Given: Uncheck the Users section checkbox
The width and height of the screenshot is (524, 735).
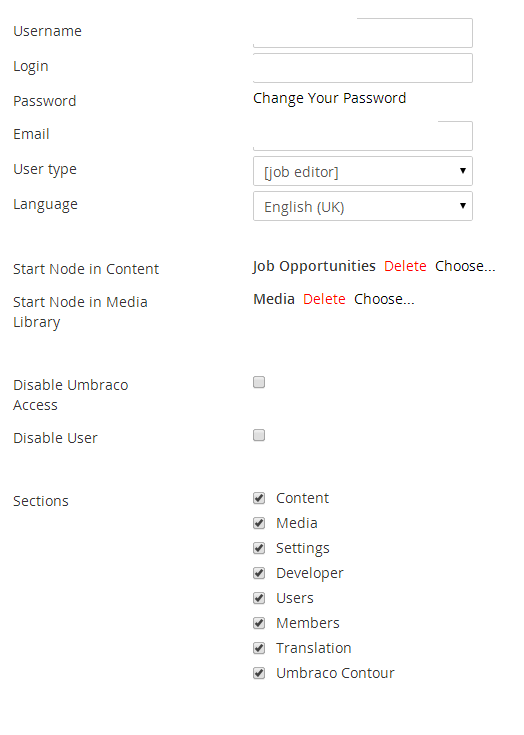Looking at the screenshot, I should (259, 598).
